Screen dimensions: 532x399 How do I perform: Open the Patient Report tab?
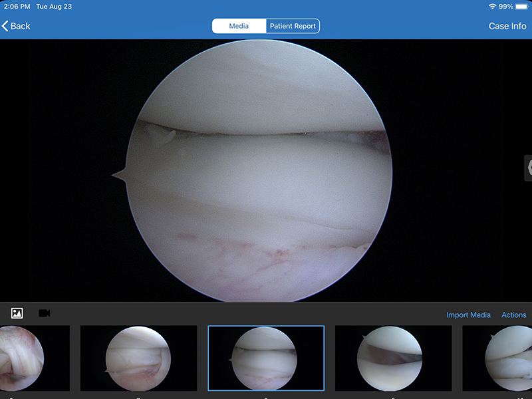pos(293,26)
